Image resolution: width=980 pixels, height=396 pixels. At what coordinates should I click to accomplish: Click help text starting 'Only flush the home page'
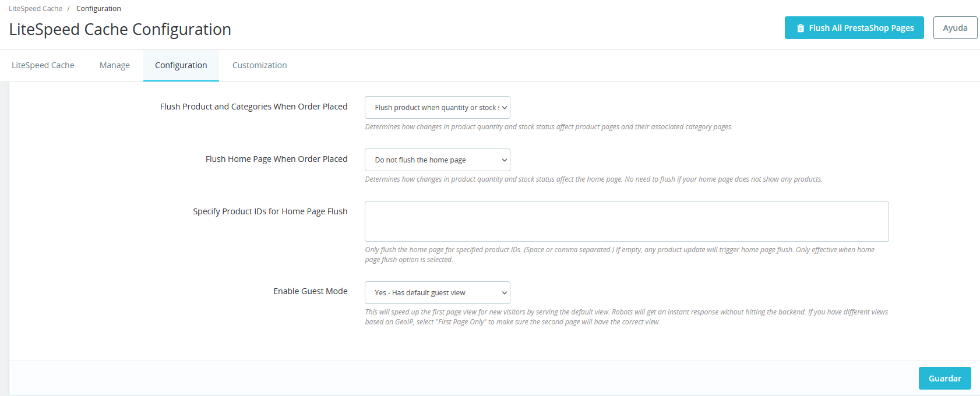(x=620, y=254)
